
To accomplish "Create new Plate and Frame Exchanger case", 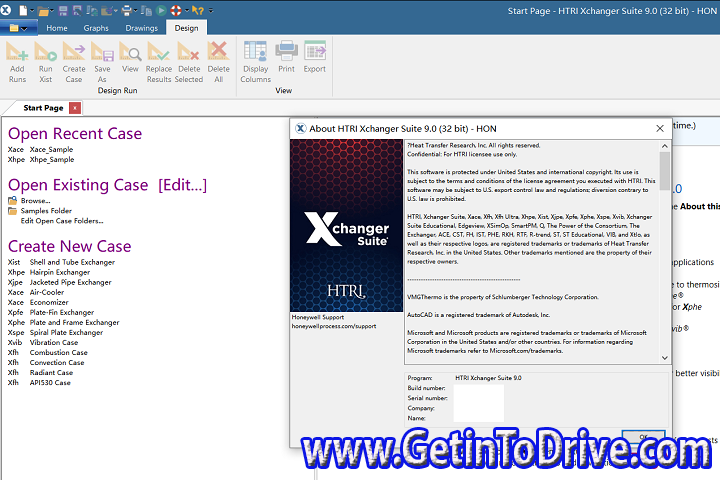I will 74,323.
